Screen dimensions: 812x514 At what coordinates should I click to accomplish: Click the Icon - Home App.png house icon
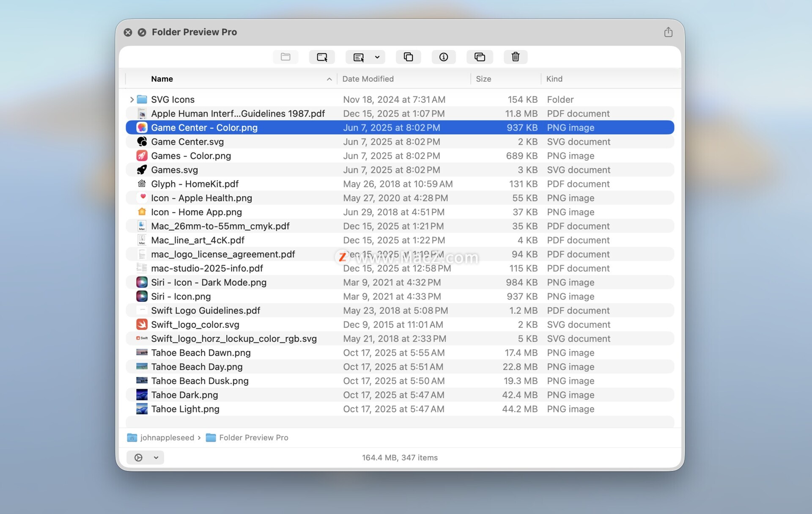(x=142, y=212)
